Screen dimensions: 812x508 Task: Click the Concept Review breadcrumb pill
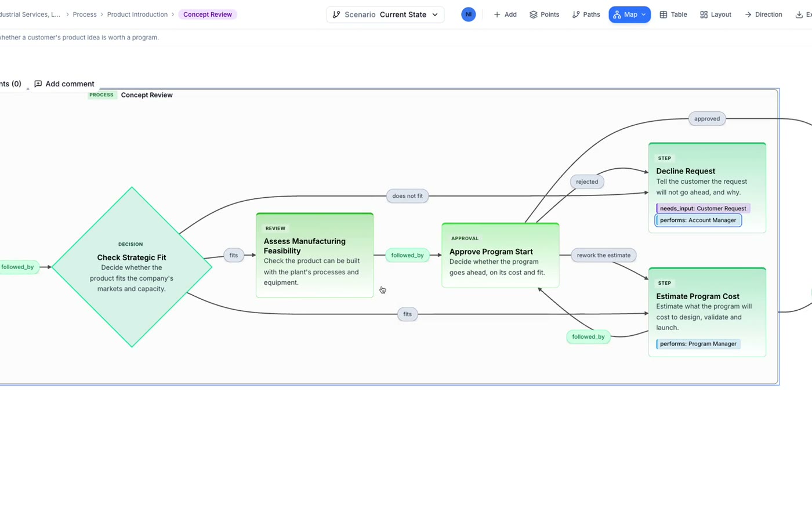(x=208, y=14)
